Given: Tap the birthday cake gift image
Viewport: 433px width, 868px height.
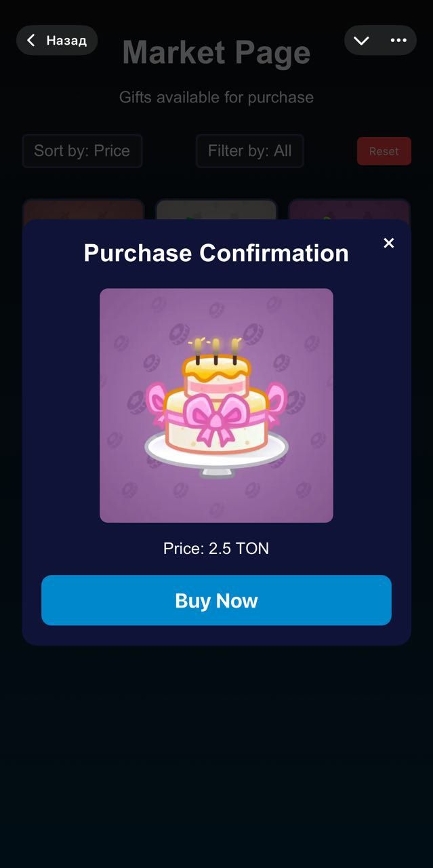Looking at the screenshot, I should [x=216, y=406].
